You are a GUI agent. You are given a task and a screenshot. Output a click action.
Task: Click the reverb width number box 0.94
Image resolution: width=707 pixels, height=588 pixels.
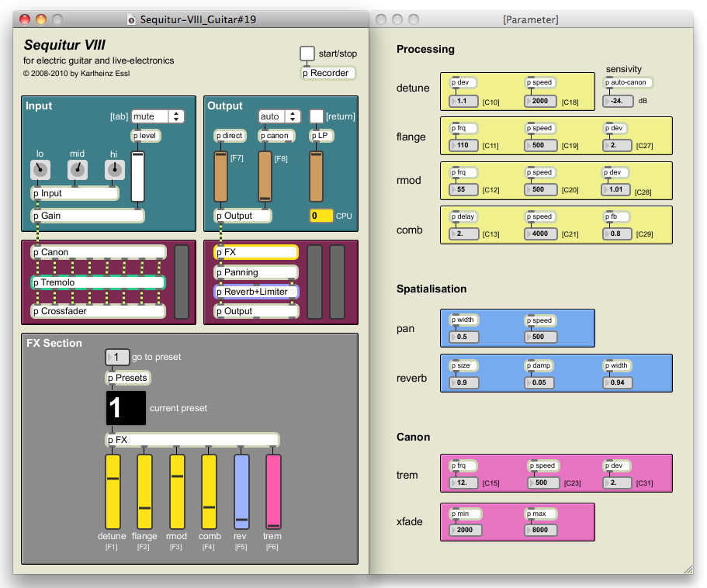(617, 382)
